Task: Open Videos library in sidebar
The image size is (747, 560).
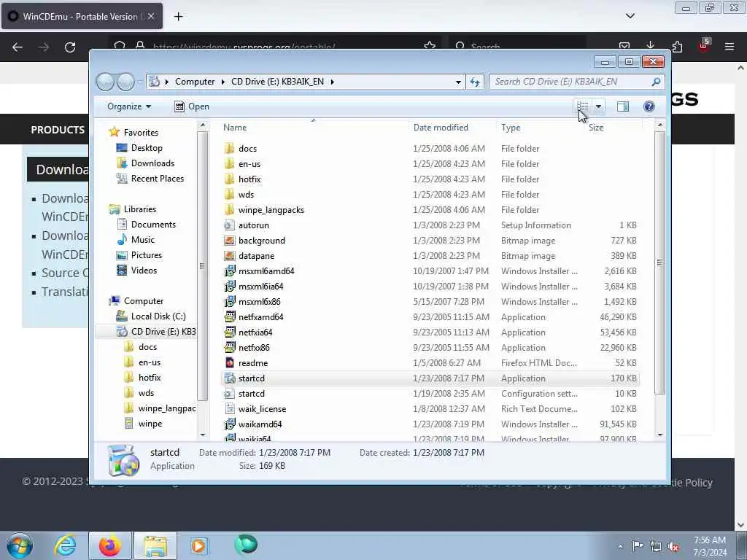Action: [144, 271]
